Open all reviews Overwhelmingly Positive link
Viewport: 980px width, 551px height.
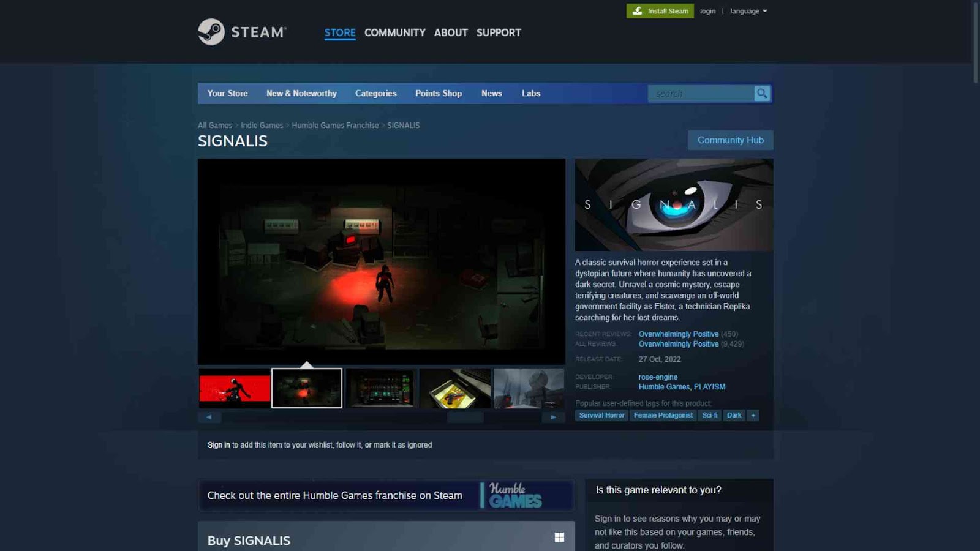pos(679,344)
